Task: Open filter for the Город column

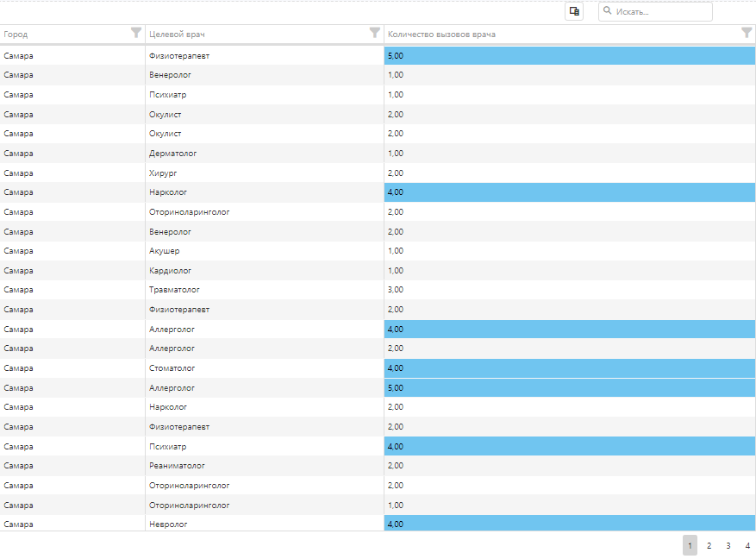Action: (x=136, y=33)
